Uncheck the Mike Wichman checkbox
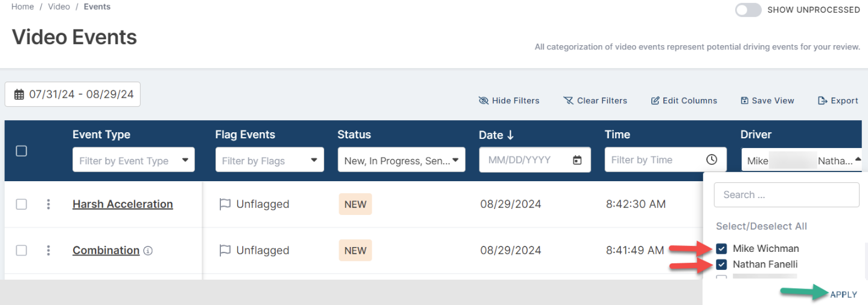Image resolution: width=868 pixels, height=305 pixels. [x=721, y=248]
